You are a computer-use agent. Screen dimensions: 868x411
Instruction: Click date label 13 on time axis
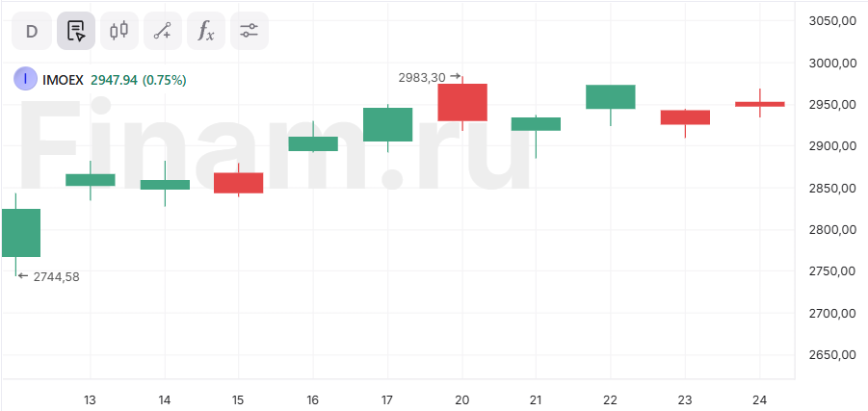tap(90, 399)
